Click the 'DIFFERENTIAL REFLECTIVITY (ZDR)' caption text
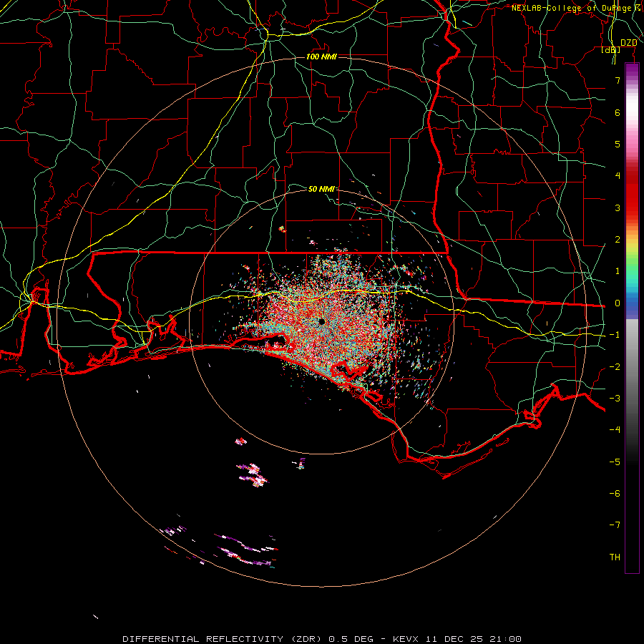 (224, 639)
